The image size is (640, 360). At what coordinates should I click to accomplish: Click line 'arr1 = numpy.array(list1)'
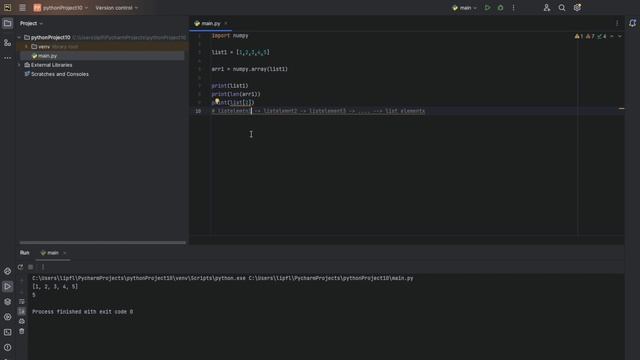[249, 69]
